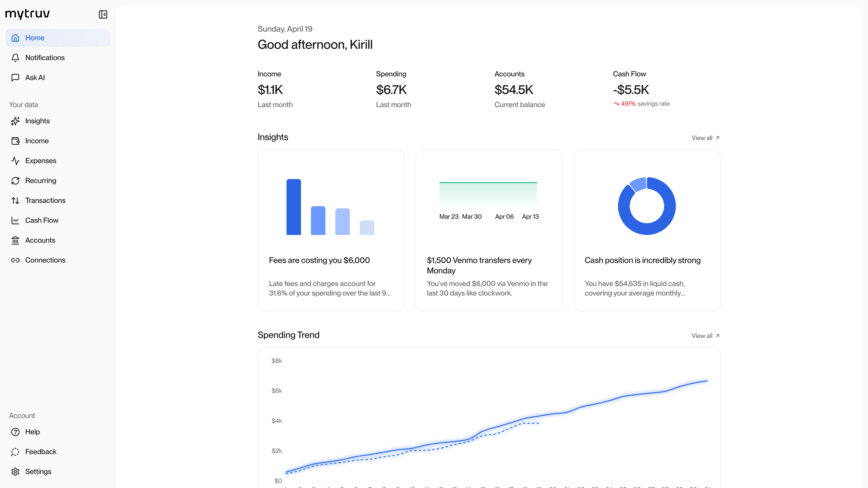Click the 'Apr 06' label in Venmo chart

click(504, 217)
